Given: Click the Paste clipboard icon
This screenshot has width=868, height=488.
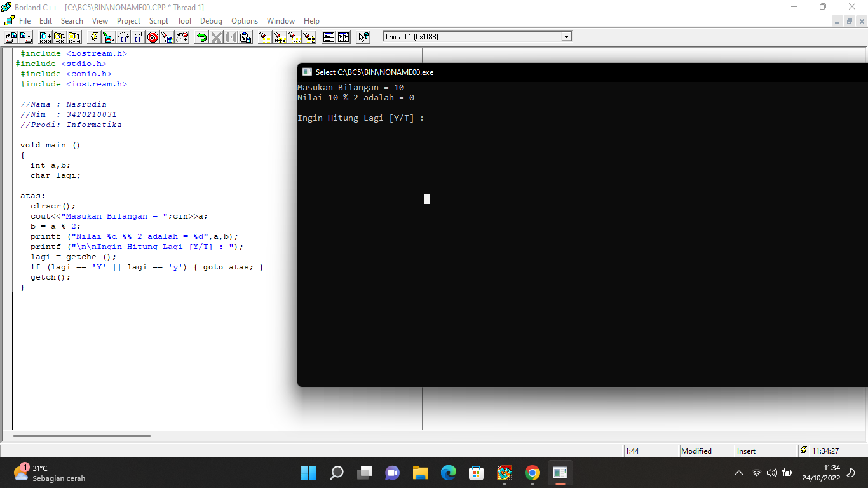Looking at the screenshot, I should coord(246,37).
